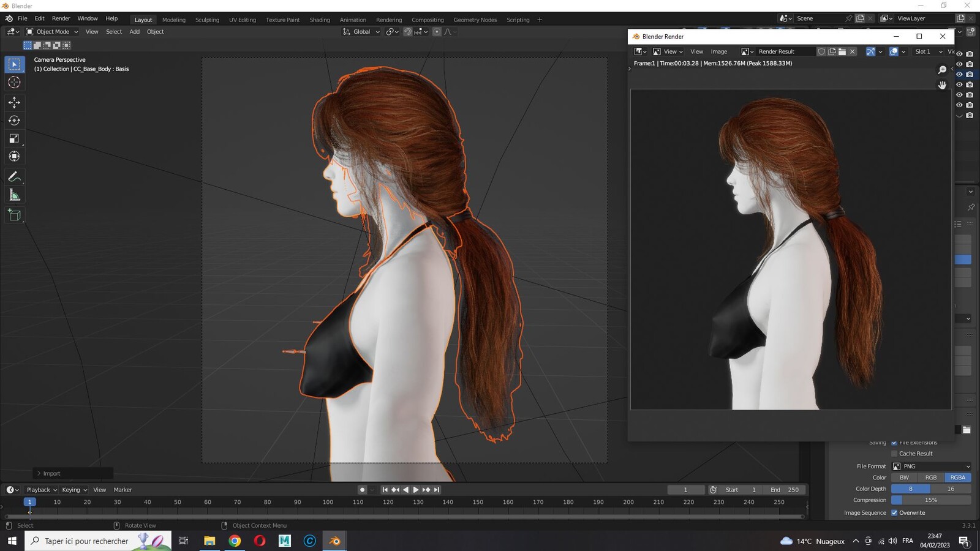
Task: Toggle the File Extensions checkbox
Action: point(894,443)
